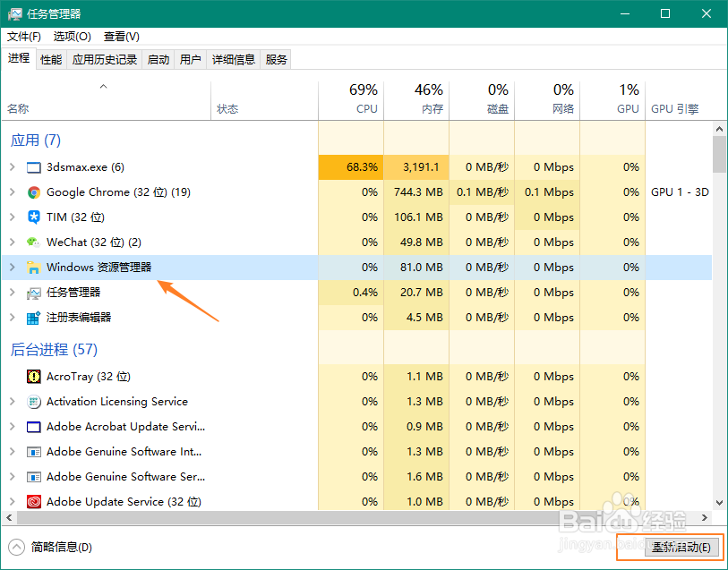Screen dimensions: 728x570
Task: Open the 文件(F) menu
Action: tap(23, 36)
